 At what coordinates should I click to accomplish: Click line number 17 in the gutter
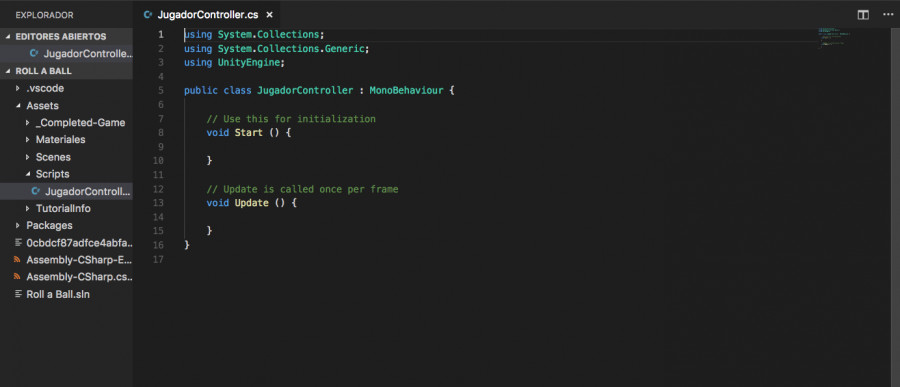[x=158, y=260]
